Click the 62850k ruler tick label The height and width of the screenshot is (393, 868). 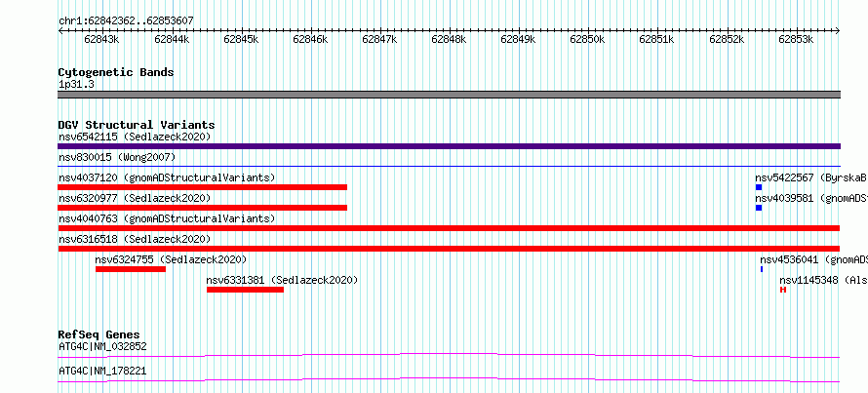pyautogui.click(x=587, y=39)
